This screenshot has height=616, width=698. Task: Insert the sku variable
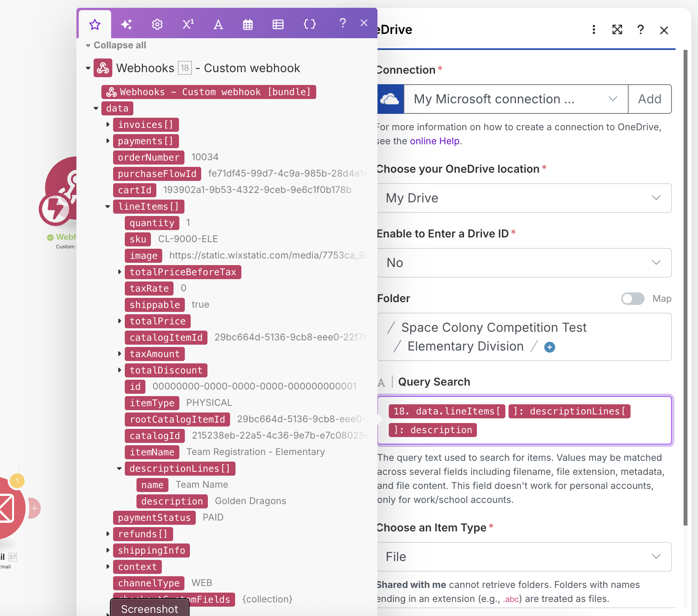138,239
